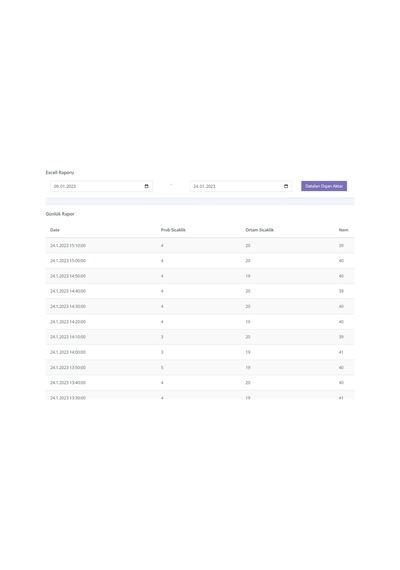Click Ortam Sıcaklık 20 in the 15:10:00 row
This screenshot has height=570, width=400.
click(x=248, y=246)
